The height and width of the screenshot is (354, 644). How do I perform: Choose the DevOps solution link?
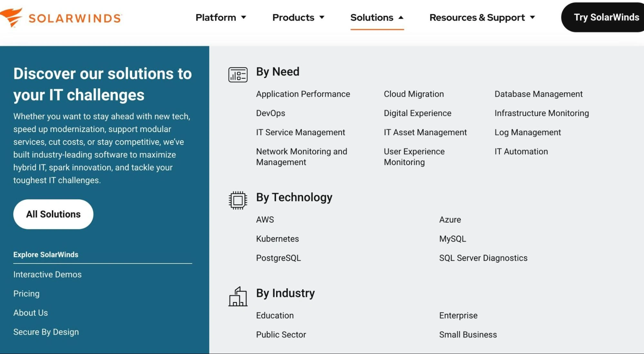[x=271, y=113]
